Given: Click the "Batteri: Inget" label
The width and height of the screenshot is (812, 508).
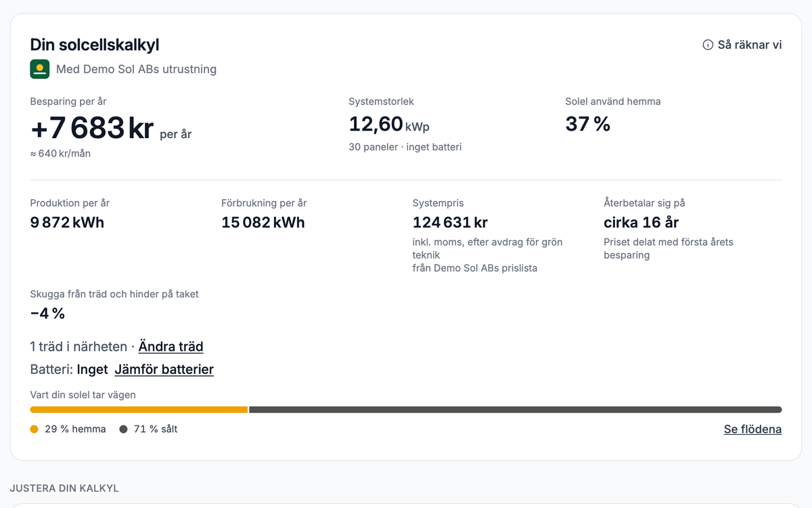Looking at the screenshot, I should [69, 370].
